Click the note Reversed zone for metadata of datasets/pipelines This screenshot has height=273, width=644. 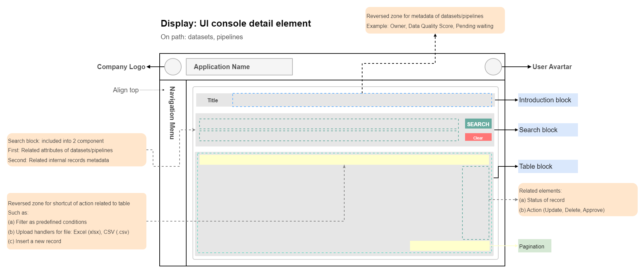pos(425,16)
